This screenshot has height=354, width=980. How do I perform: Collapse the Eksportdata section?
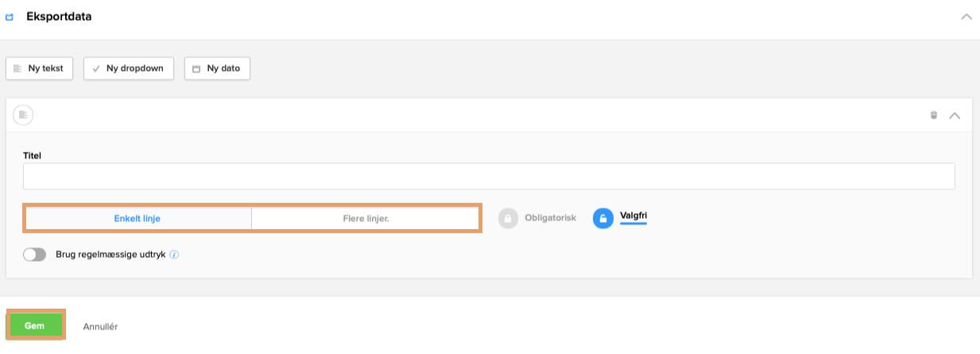pyautogui.click(x=966, y=17)
